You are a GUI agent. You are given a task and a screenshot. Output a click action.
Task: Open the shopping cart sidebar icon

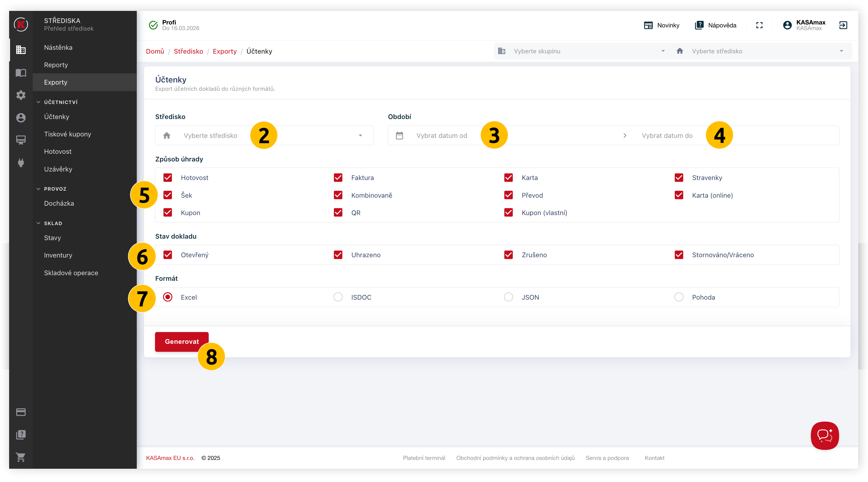click(x=21, y=457)
